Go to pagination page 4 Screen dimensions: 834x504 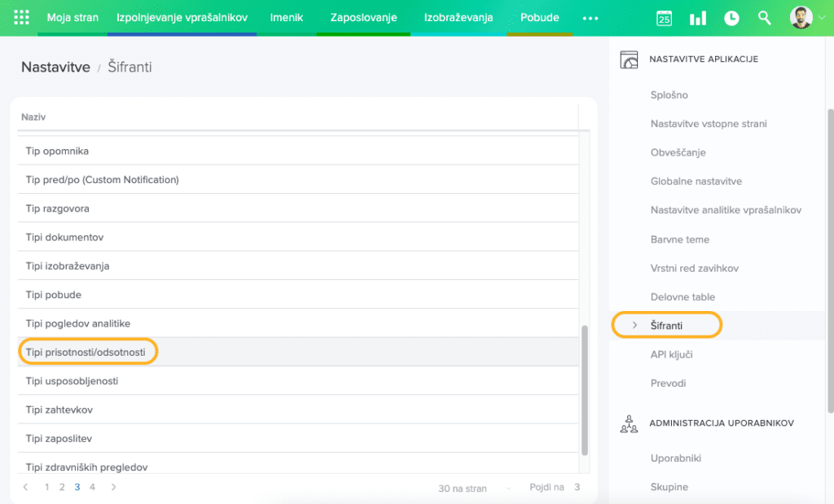(92, 488)
